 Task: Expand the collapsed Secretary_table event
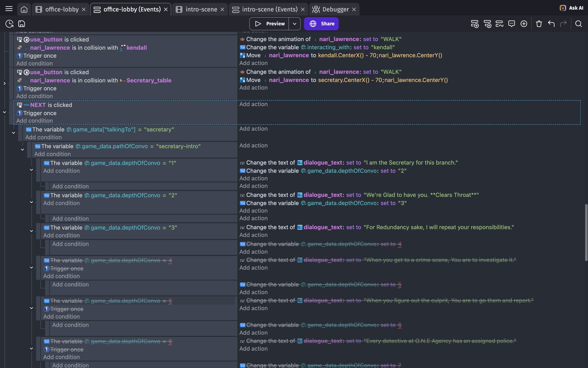point(5,83)
